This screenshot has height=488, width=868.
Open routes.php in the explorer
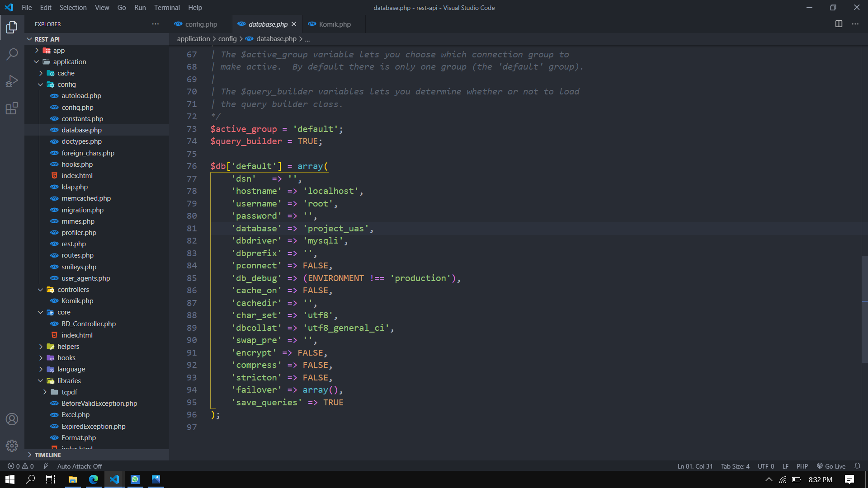97,255
